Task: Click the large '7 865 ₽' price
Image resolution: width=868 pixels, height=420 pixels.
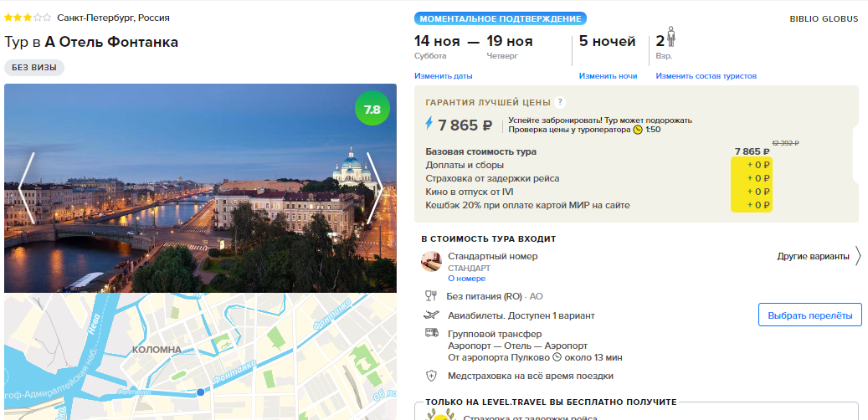Action: [x=465, y=125]
